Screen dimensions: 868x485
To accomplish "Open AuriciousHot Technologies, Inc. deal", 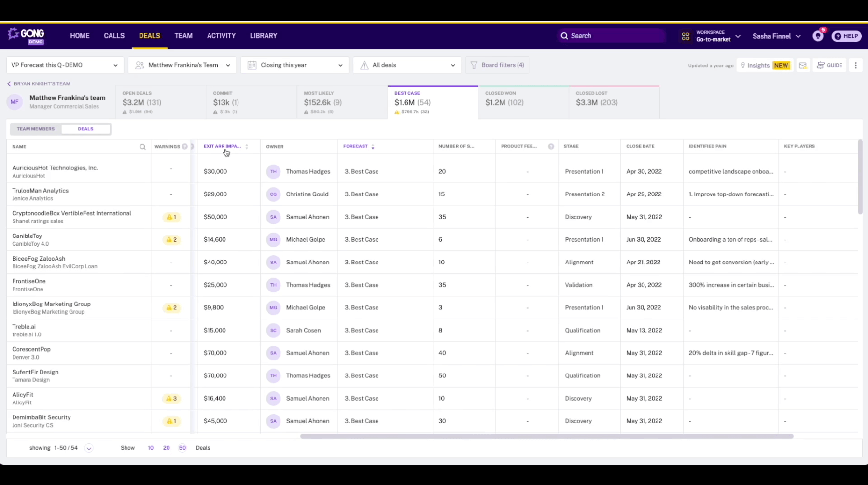I will [x=55, y=168].
